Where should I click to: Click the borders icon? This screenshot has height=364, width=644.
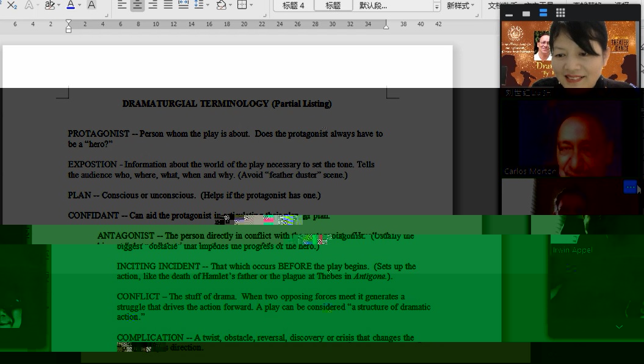(242, 5)
